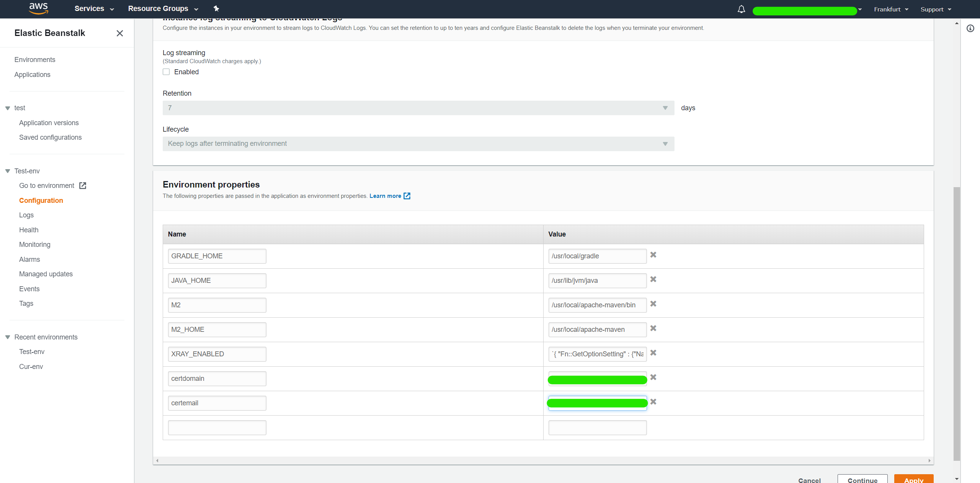The image size is (980, 483).
Task: Remove the JAVA_HOME property
Action: (x=653, y=279)
